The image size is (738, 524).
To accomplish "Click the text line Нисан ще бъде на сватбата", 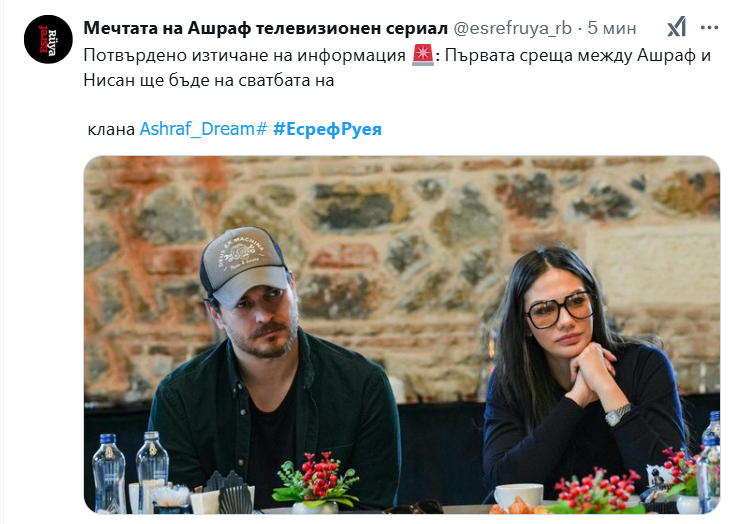I will click(209, 81).
